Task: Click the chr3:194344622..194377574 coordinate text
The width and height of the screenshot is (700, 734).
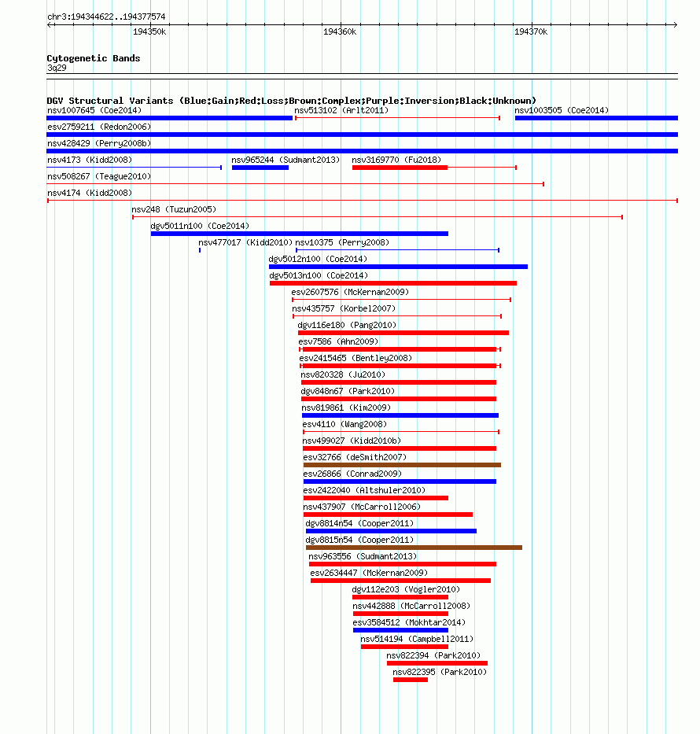Action: 106,17
